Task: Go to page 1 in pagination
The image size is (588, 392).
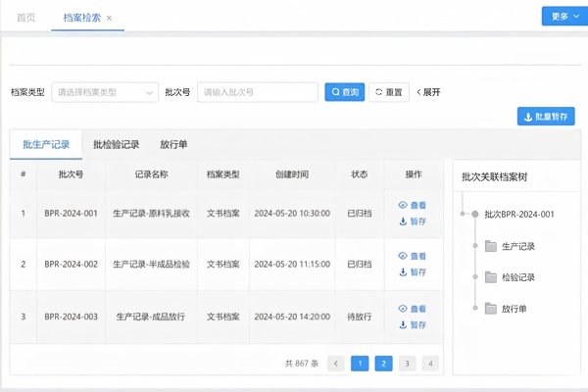Action: (x=360, y=364)
